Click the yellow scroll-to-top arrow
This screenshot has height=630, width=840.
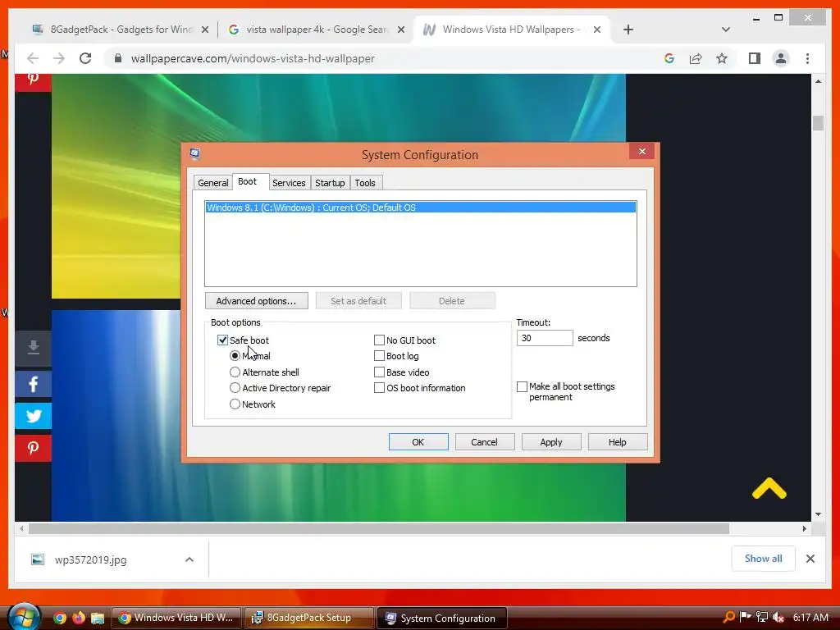(769, 489)
